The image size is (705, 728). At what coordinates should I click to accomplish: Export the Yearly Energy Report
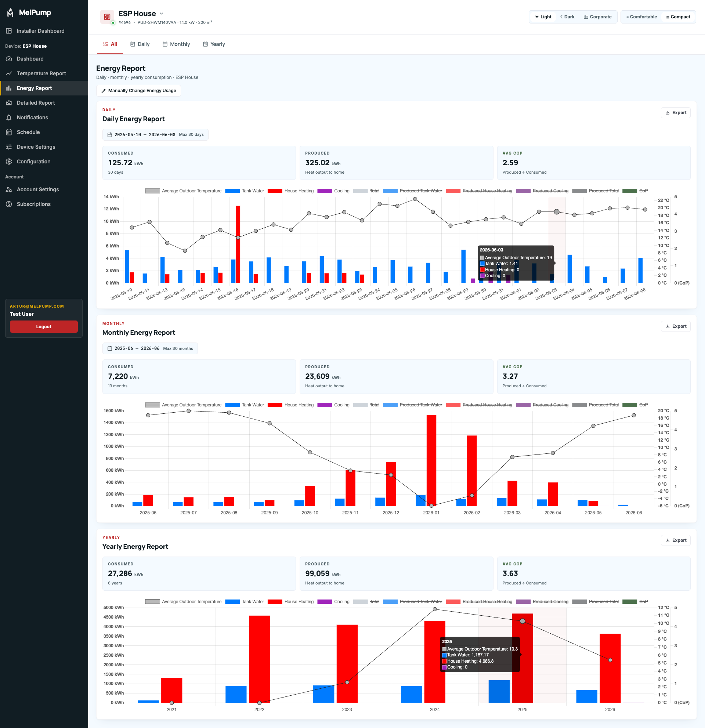(676, 540)
